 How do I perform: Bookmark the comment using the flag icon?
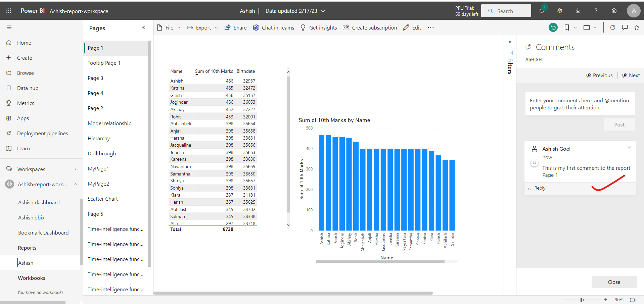[x=534, y=162]
